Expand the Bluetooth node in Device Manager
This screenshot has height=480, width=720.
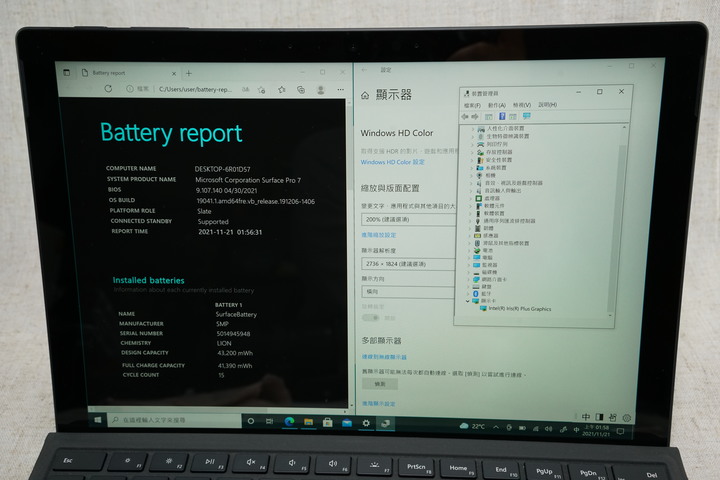pyautogui.click(x=468, y=294)
